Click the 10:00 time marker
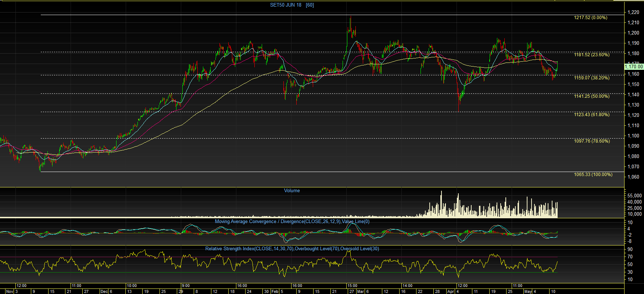 tap(132, 286)
